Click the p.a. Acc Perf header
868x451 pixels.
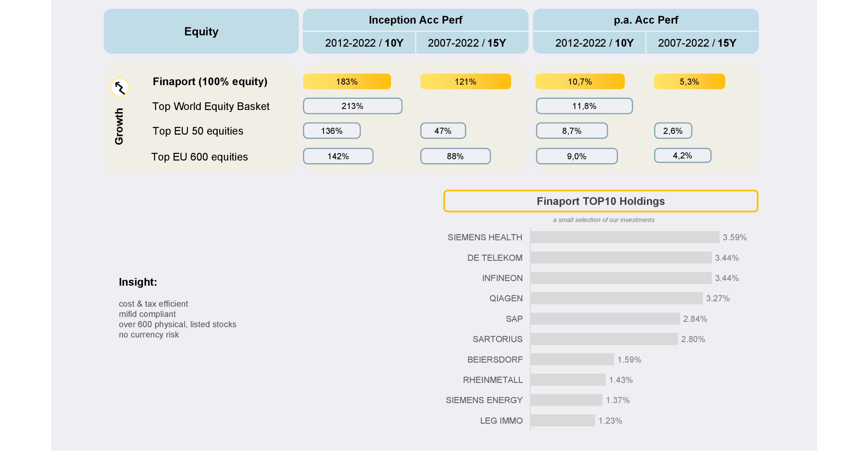coord(646,20)
